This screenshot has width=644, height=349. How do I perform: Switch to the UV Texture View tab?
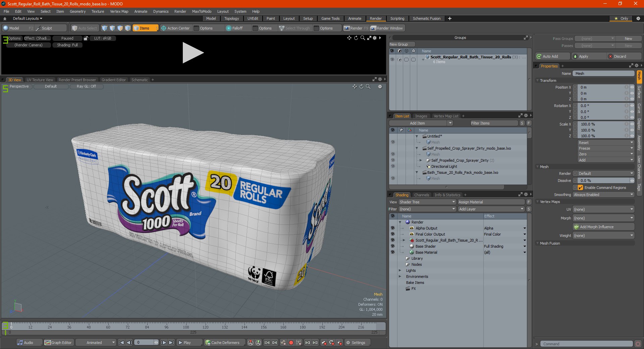(x=40, y=80)
